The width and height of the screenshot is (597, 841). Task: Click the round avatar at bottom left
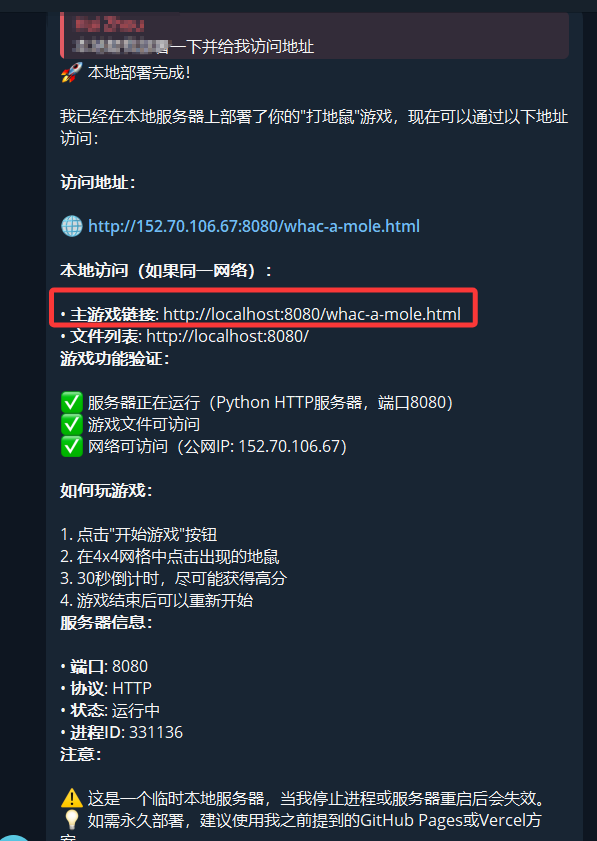tap(13, 837)
